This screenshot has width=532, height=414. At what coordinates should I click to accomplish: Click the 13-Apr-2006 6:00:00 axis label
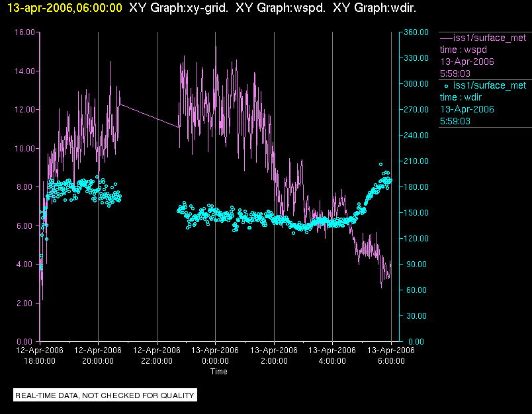pyautogui.click(x=391, y=355)
